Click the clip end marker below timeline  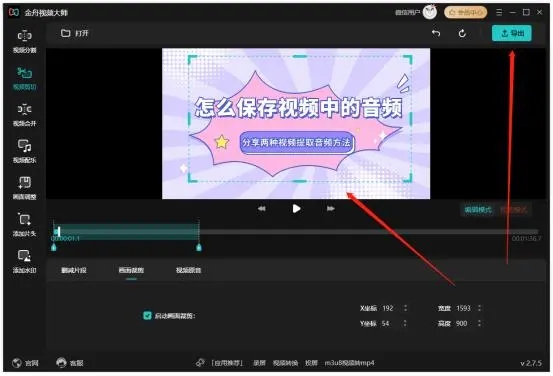pyautogui.click(x=199, y=247)
